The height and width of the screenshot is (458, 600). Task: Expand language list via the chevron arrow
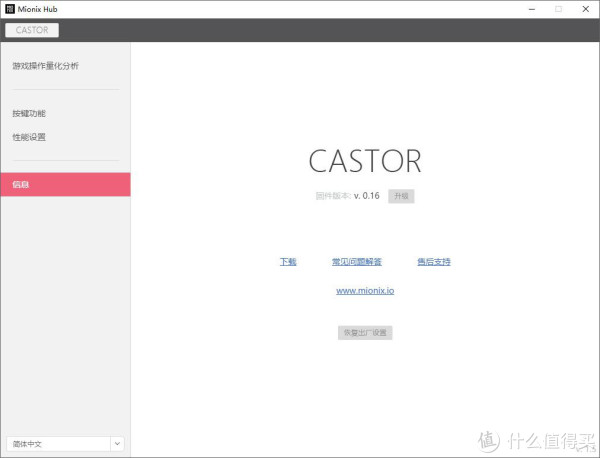tap(117, 443)
